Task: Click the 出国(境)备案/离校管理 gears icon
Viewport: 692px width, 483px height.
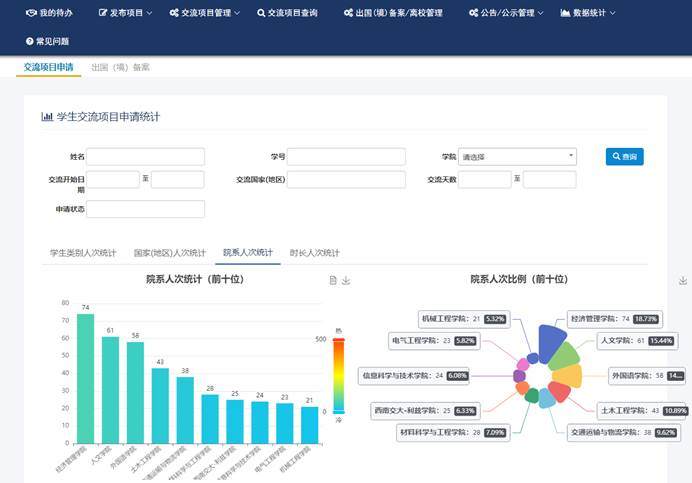Action: click(347, 13)
